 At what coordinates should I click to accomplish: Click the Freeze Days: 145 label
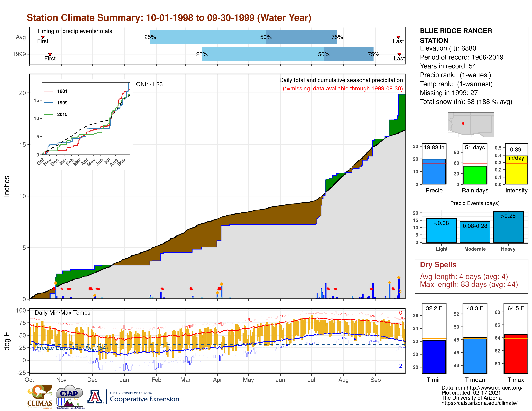click(72, 348)
